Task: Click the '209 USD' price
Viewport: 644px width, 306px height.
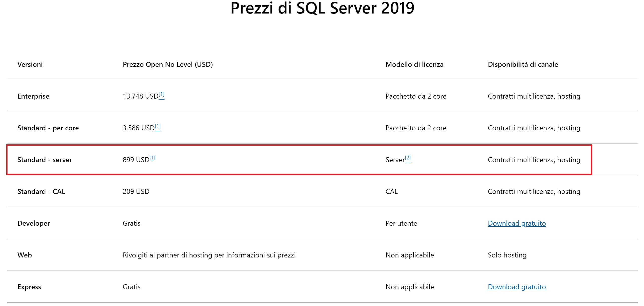Action: (136, 192)
